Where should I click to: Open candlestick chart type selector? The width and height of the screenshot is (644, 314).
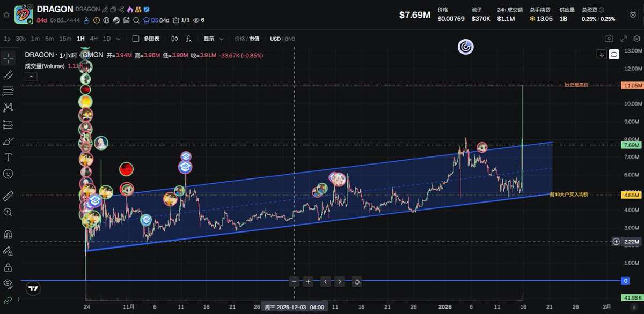(174, 39)
